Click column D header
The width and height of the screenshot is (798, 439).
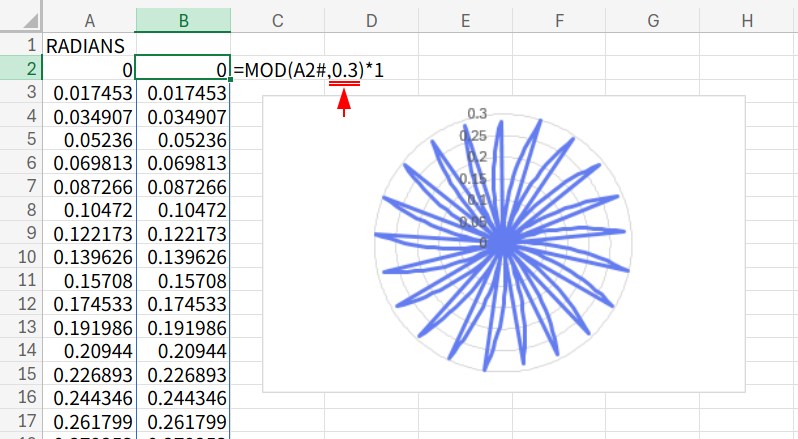pyautogui.click(x=371, y=21)
